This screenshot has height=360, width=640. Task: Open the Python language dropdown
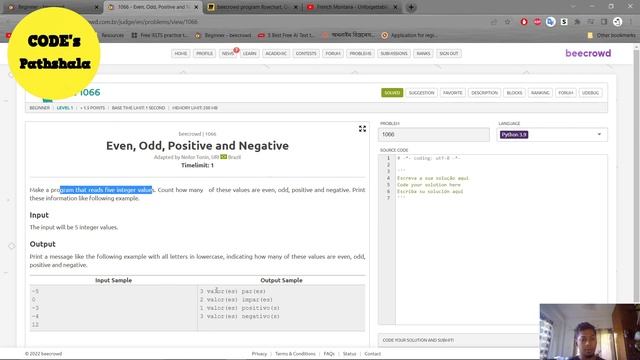(x=552, y=134)
